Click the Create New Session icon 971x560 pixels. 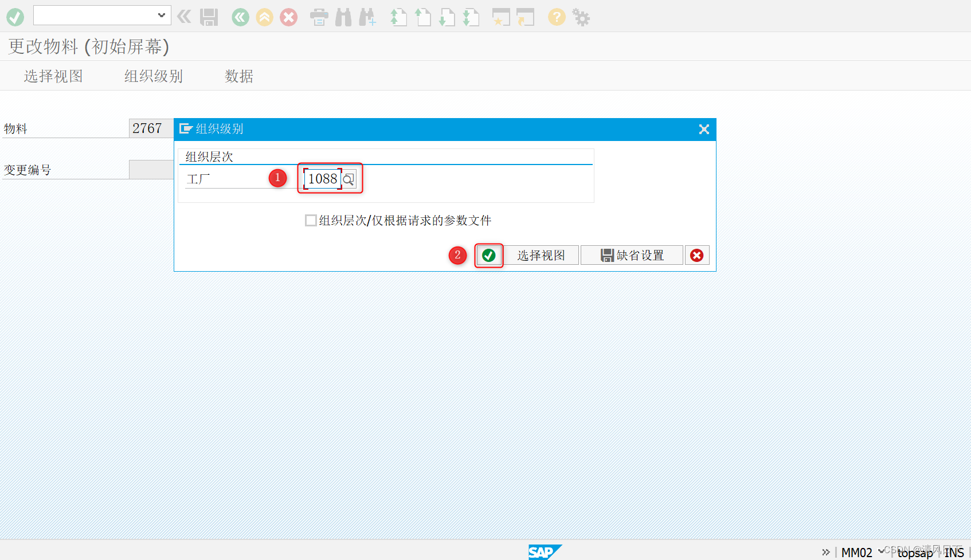click(x=501, y=17)
